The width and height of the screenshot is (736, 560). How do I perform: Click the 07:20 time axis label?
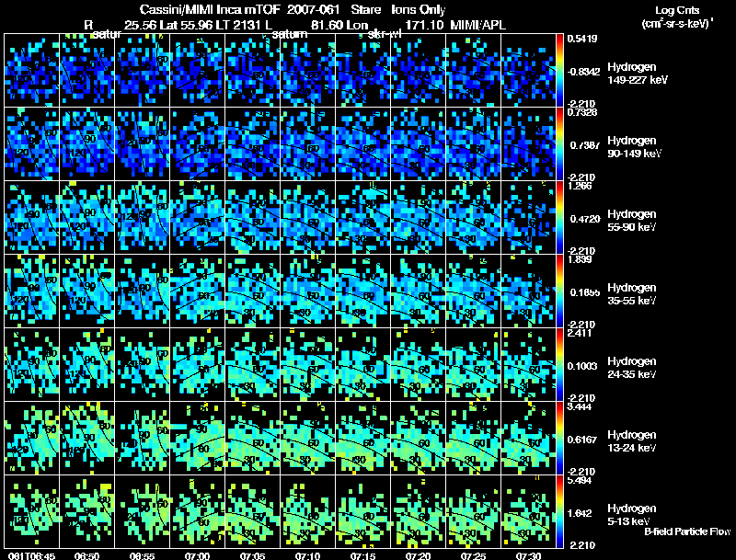[x=419, y=555]
